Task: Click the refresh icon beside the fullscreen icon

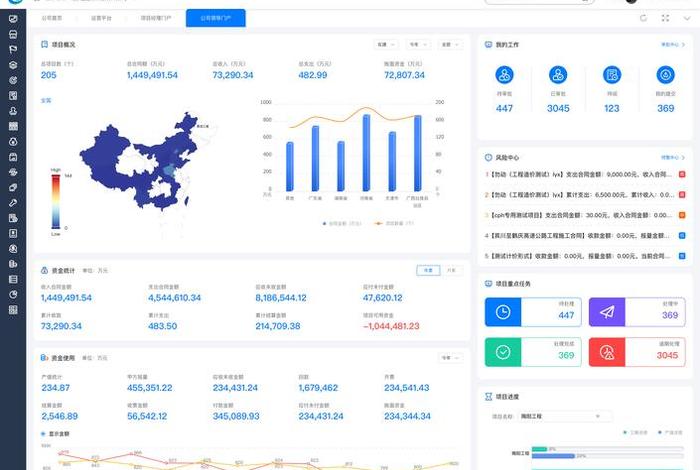Action: click(x=643, y=18)
